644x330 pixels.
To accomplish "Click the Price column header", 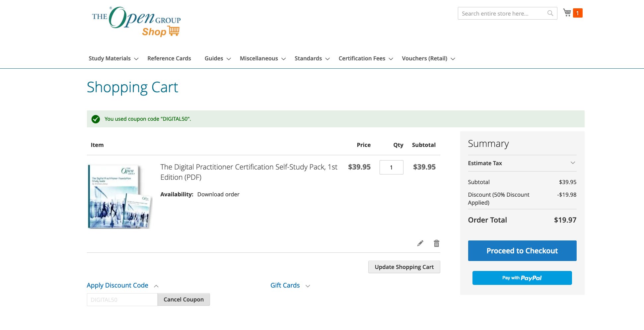I will coord(364,145).
